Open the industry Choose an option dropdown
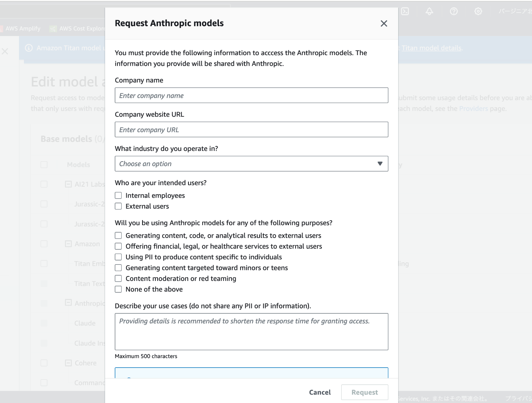The height and width of the screenshot is (403, 532). (x=252, y=163)
